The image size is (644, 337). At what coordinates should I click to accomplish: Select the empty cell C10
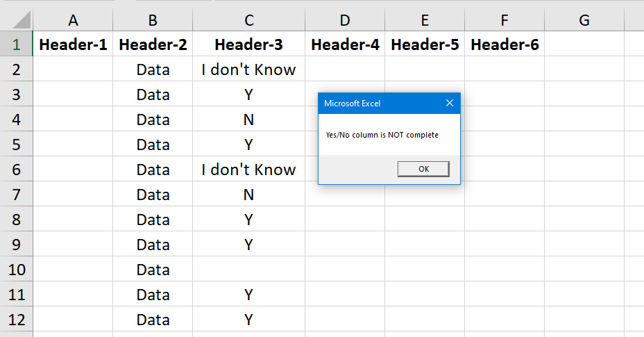(x=249, y=270)
